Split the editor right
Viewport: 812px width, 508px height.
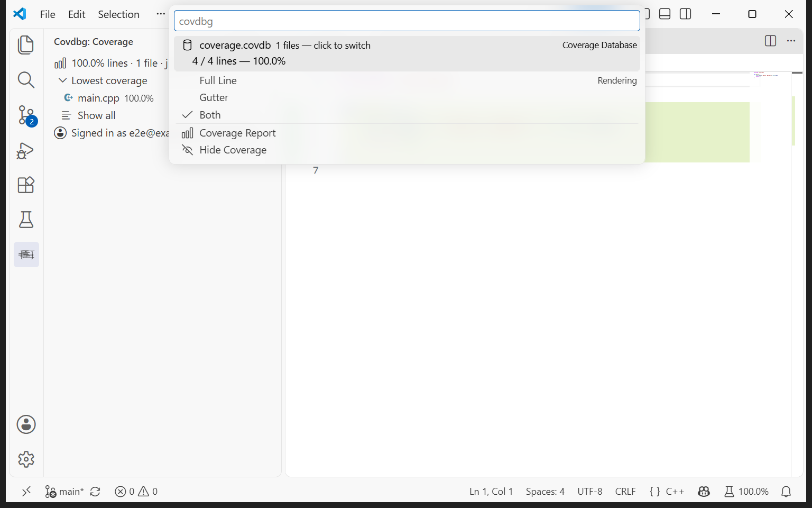point(770,41)
